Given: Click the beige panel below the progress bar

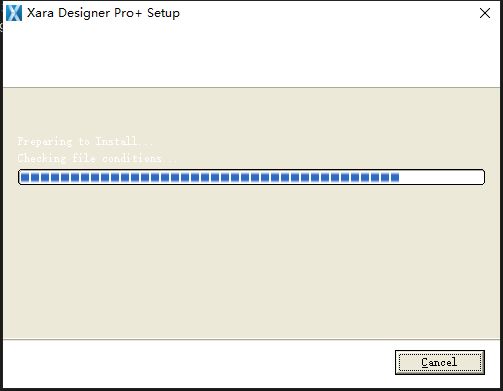Looking at the screenshot, I should [251, 262].
